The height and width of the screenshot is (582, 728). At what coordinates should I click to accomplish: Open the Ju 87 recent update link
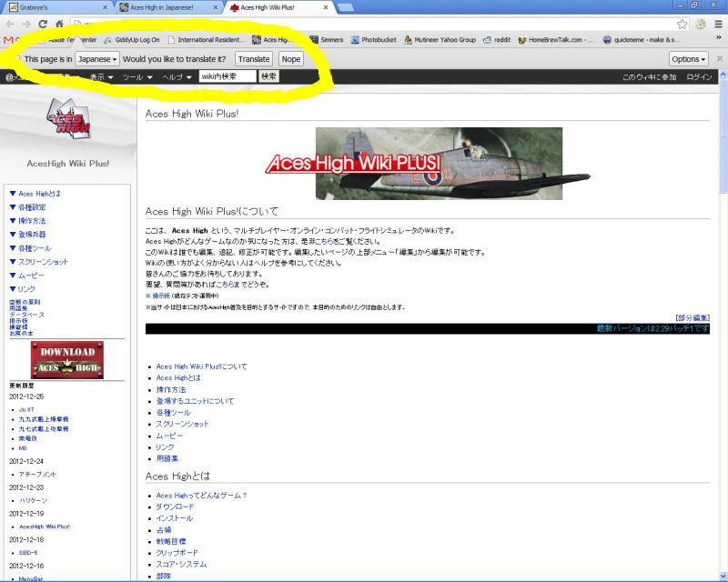pos(26,410)
